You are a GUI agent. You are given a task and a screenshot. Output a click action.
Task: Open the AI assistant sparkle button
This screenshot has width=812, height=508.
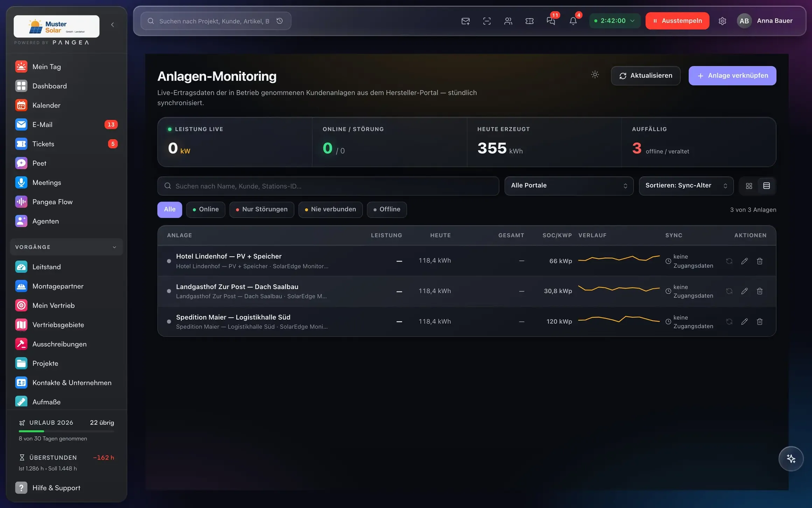(791, 459)
